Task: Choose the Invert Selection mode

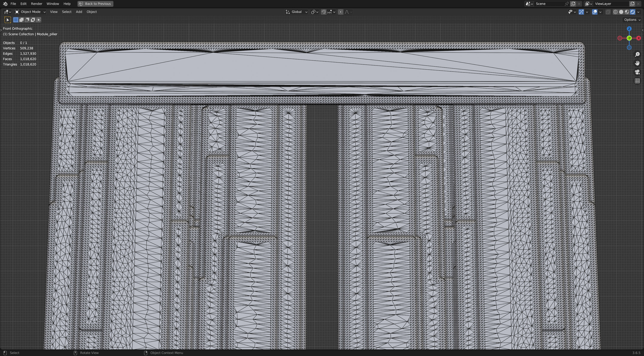Action: [x=33, y=20]
